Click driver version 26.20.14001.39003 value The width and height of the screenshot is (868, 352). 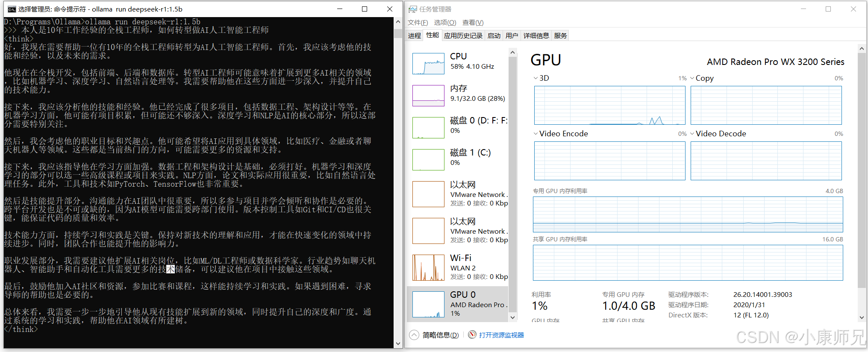pos(762,294)
